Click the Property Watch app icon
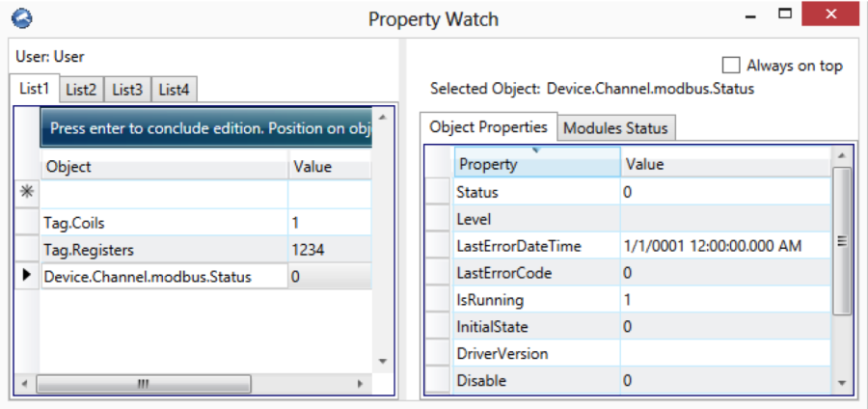The height and width of the screenshot is (409, 868). click(x=20, y=18)
